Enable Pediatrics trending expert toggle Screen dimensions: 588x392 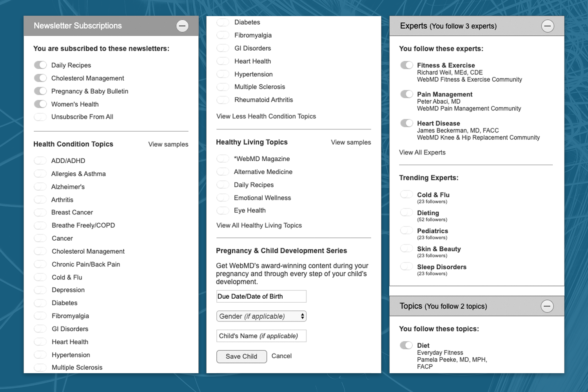(x=407, y=230)
